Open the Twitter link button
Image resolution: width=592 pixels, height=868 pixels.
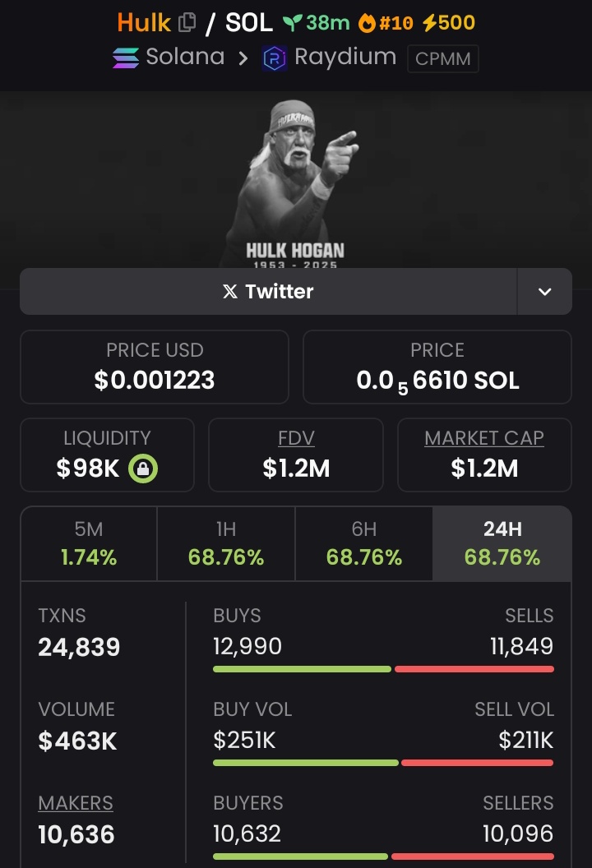click(x=269, y=292)
